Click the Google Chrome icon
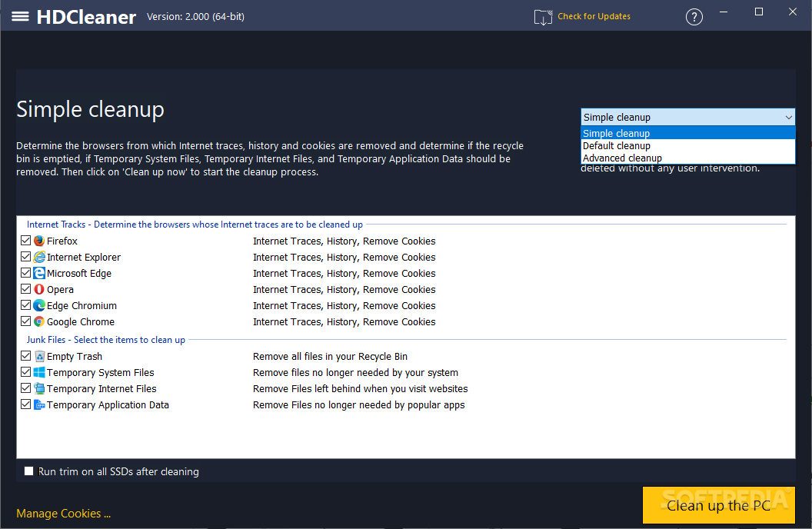The image size is (812, 529). coord(39,321)
